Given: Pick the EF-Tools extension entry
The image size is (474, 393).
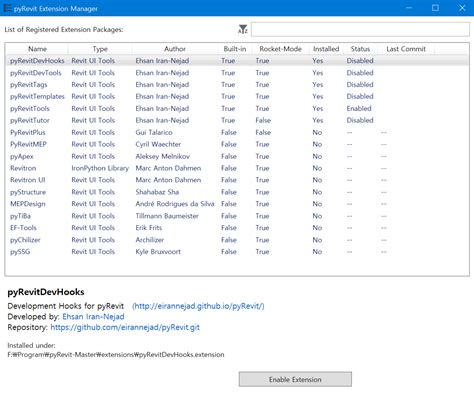Looking at the screenshot, I should (237, 228).
